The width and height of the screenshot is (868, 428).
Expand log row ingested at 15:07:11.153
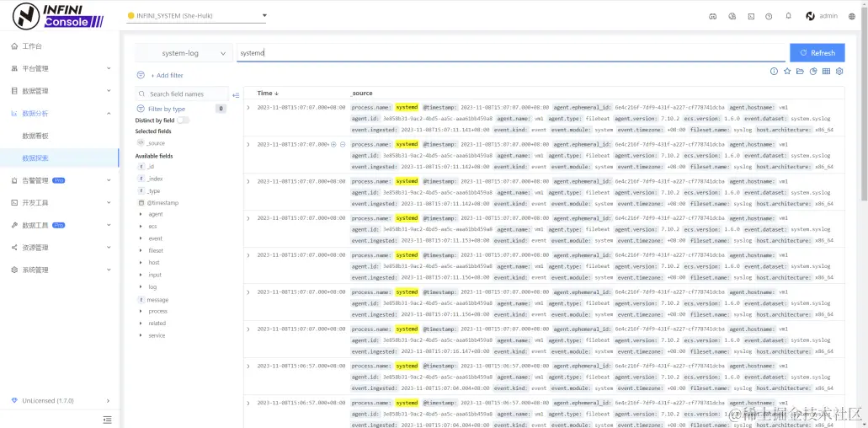point(248,218)
